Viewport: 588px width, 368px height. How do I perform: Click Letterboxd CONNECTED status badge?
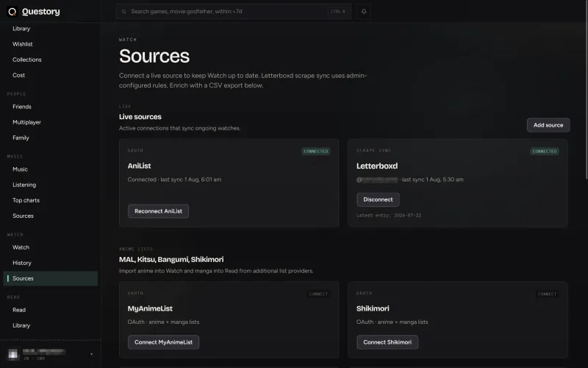[545, 152]
